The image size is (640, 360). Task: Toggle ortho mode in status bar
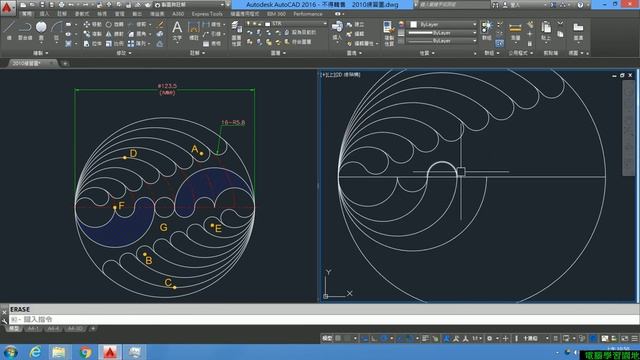point(374,338)
